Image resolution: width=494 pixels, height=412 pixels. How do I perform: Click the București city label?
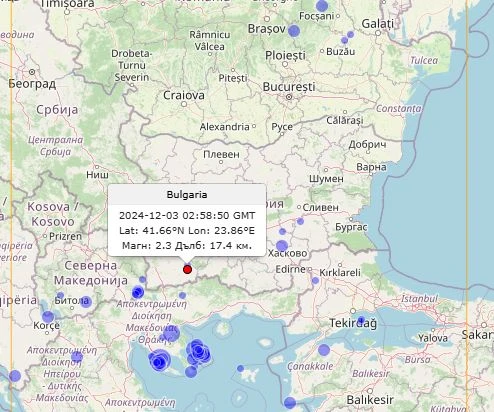(289, 87)
